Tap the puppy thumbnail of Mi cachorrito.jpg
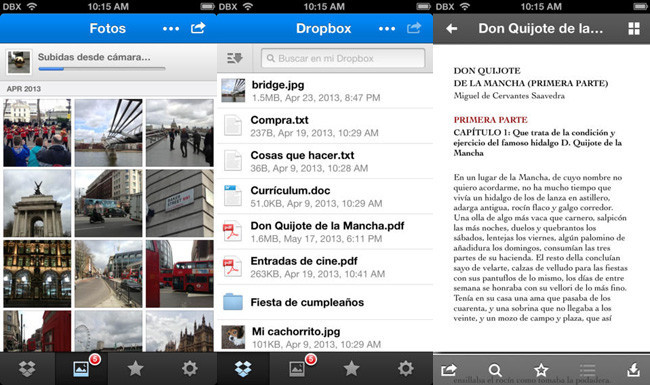Screen dimensions: 650x385 [233, 337]
